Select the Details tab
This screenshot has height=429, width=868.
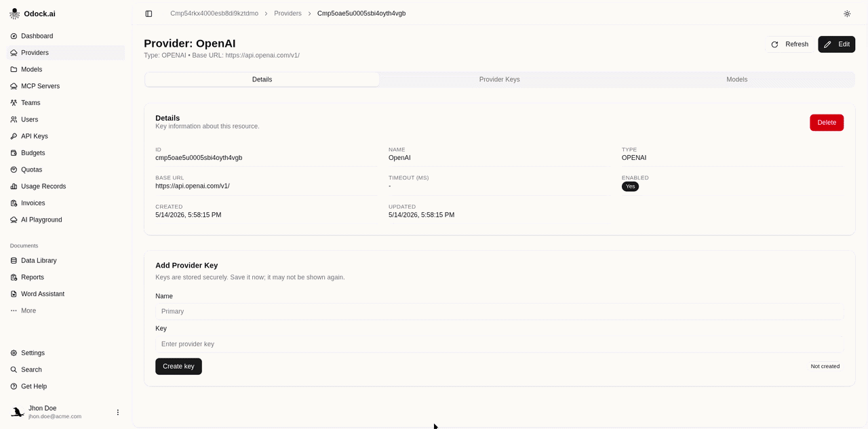pos(262,79)
